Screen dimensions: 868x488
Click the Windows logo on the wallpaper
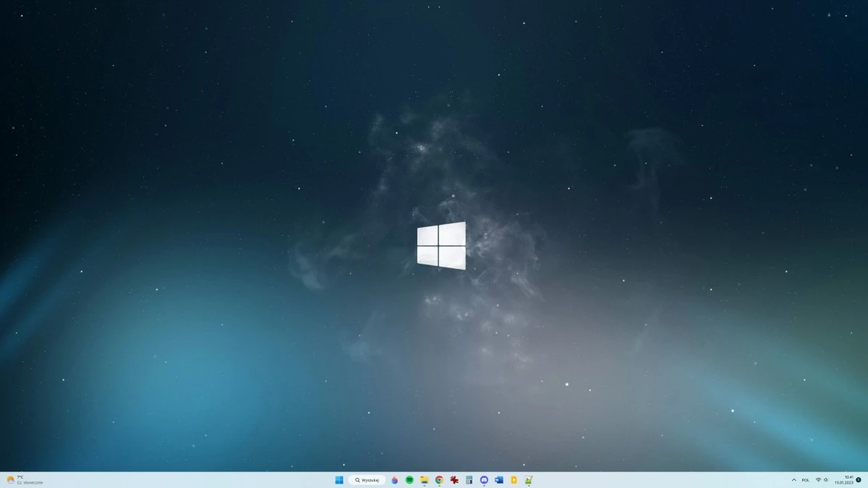[443, 246]
